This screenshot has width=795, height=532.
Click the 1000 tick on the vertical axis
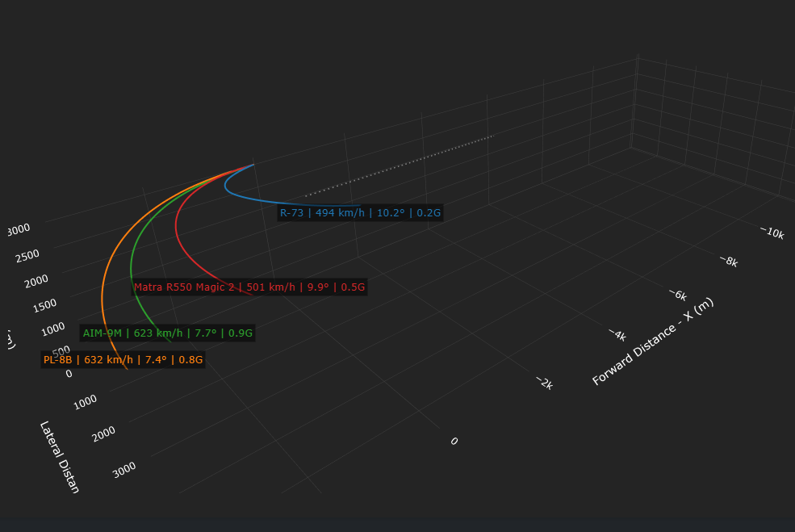[x=53, y=329]
